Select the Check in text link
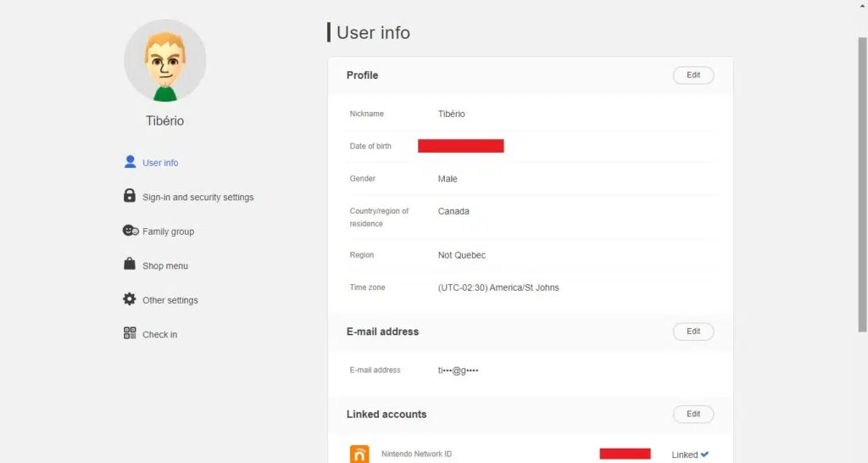The image size is (868, 463). pyautogui.click(x=159, y=335)
